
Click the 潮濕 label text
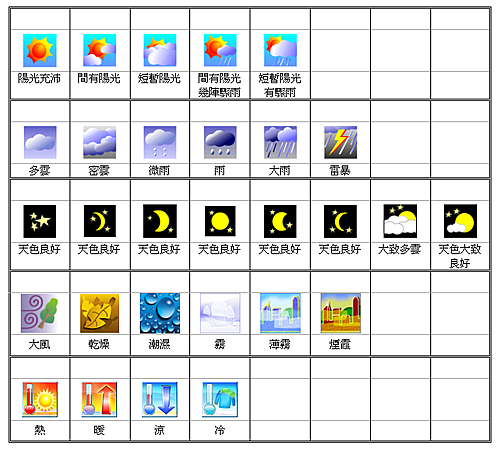click(159, 344)
